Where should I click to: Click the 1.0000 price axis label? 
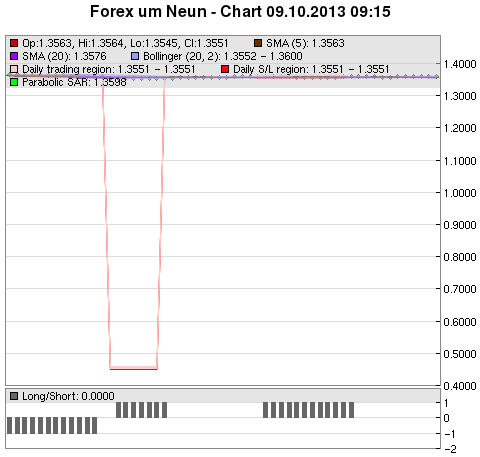(460, 193)
